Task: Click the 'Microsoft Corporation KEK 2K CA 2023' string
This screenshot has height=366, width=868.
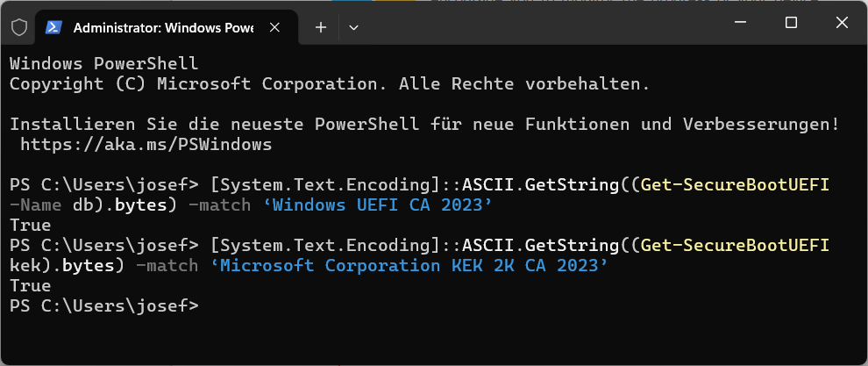Action: click(409, 265)
